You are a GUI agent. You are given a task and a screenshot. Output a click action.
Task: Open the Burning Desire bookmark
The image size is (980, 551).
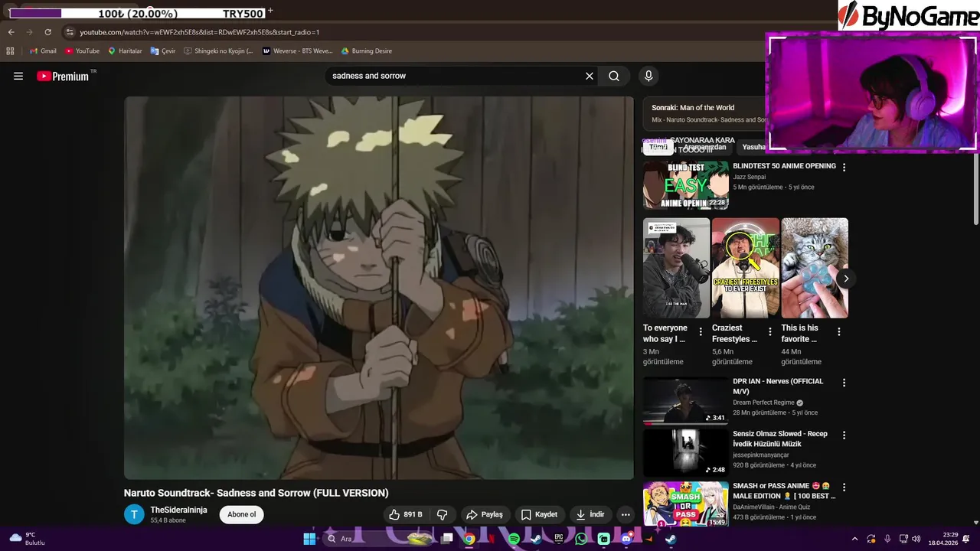coord(367,51)
